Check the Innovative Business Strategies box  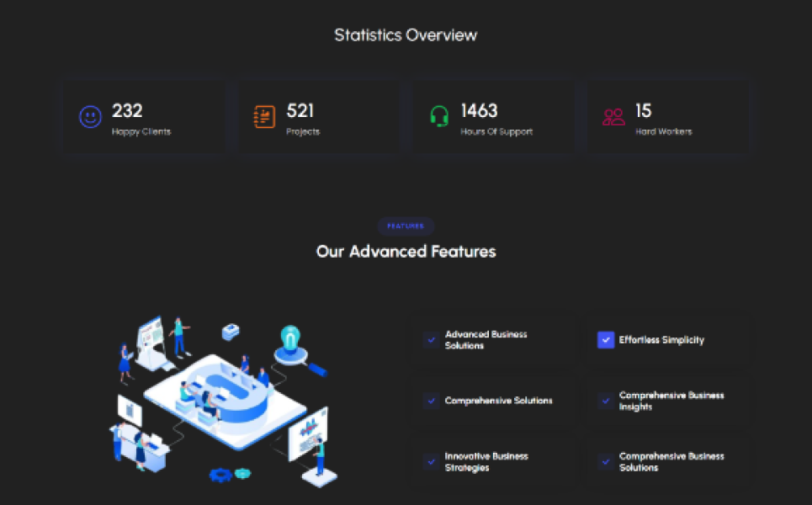[432, 462]
